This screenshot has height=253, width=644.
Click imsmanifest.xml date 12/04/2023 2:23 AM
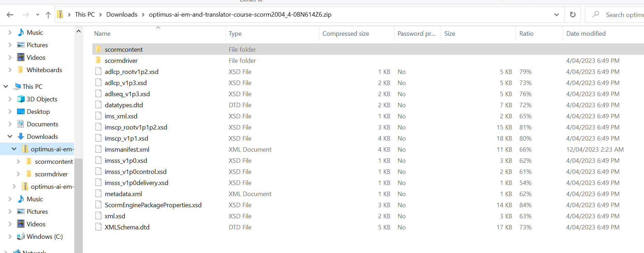[595, 149]
